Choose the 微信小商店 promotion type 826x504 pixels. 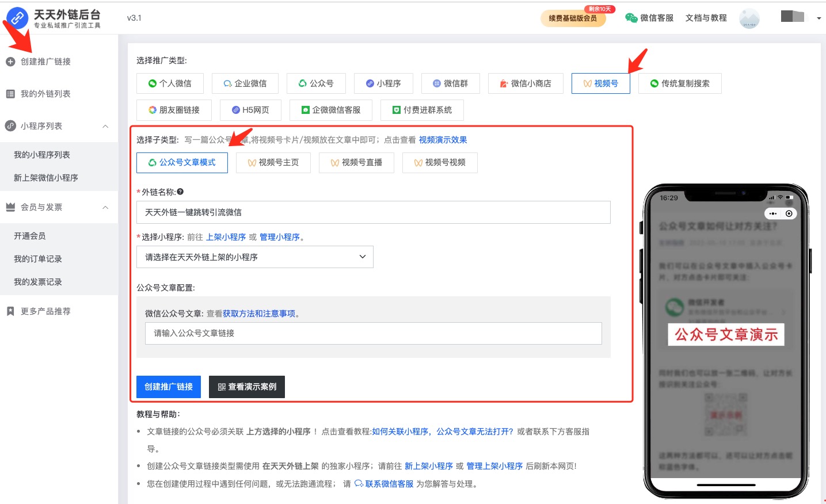525,83
